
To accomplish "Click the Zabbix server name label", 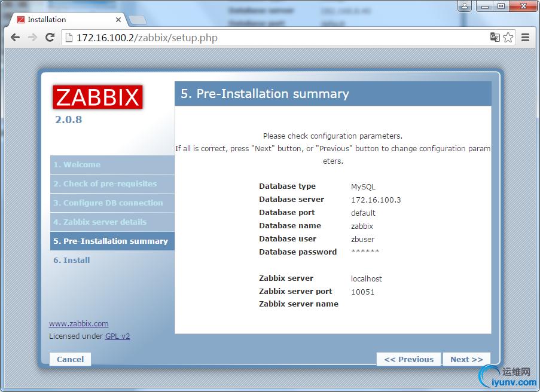I will (298, 304).
